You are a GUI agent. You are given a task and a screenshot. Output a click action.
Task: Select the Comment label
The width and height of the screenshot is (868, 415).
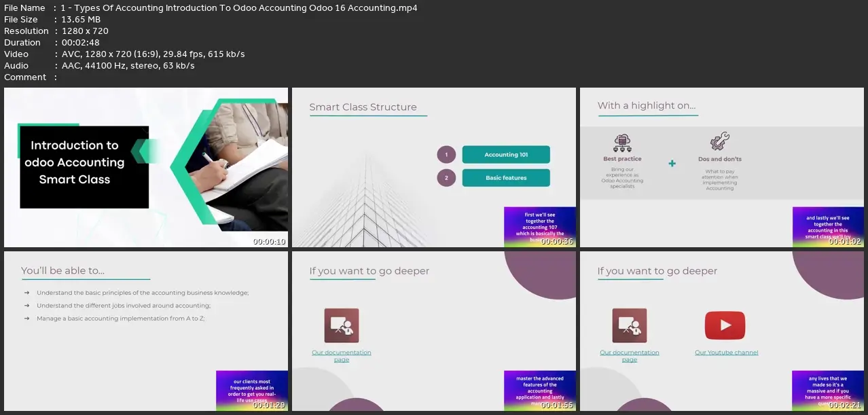25,77
